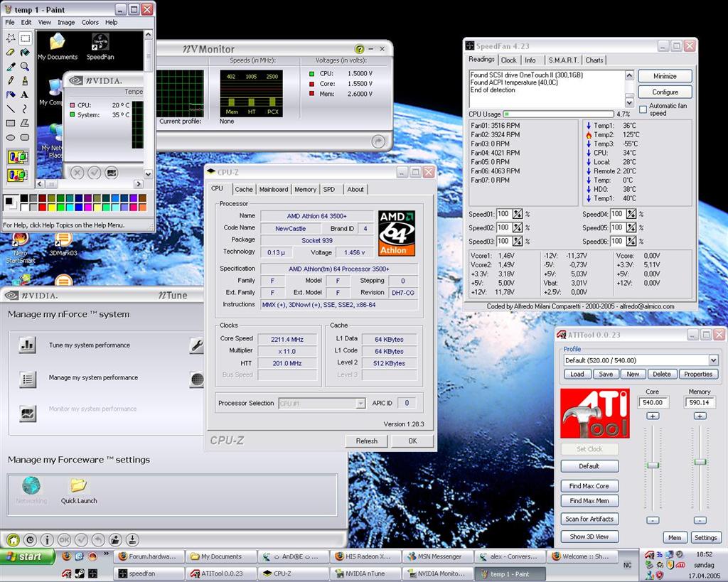Select the rectangular Select tool in Paint

pyautogui.click(x=25, y=38)
